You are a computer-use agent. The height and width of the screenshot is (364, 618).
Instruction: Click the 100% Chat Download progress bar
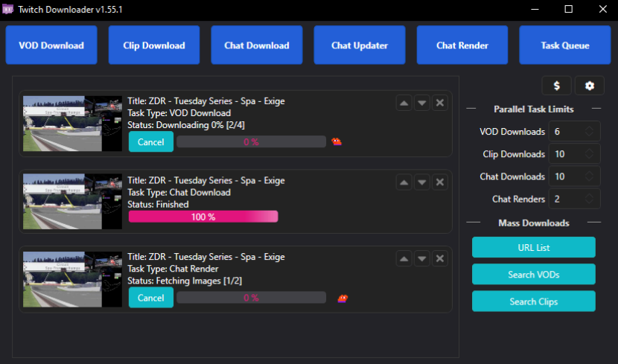(x=203, y=217)
